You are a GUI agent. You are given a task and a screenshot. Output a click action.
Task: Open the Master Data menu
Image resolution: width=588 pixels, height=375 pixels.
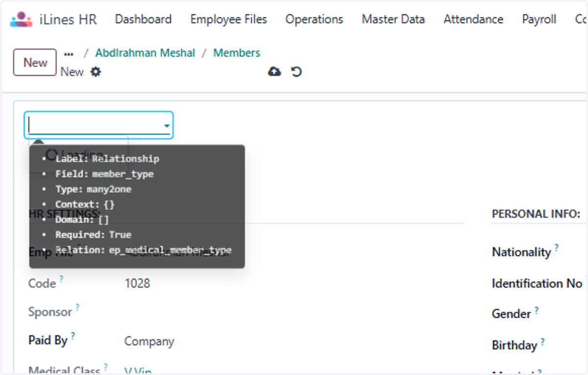pyautogui.click(x=393, y=19)
